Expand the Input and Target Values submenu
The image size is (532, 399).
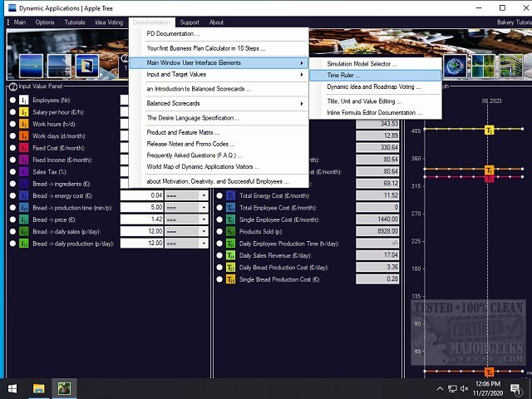219,74
